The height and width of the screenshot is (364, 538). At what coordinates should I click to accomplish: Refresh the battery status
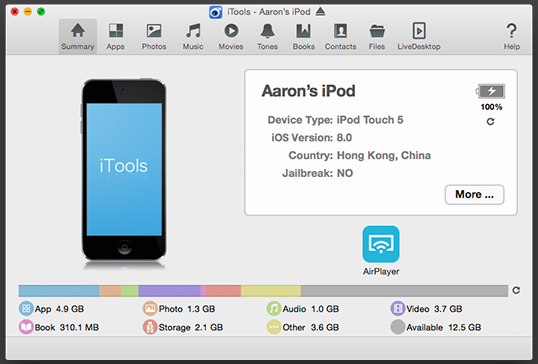[x=491, y=121]
